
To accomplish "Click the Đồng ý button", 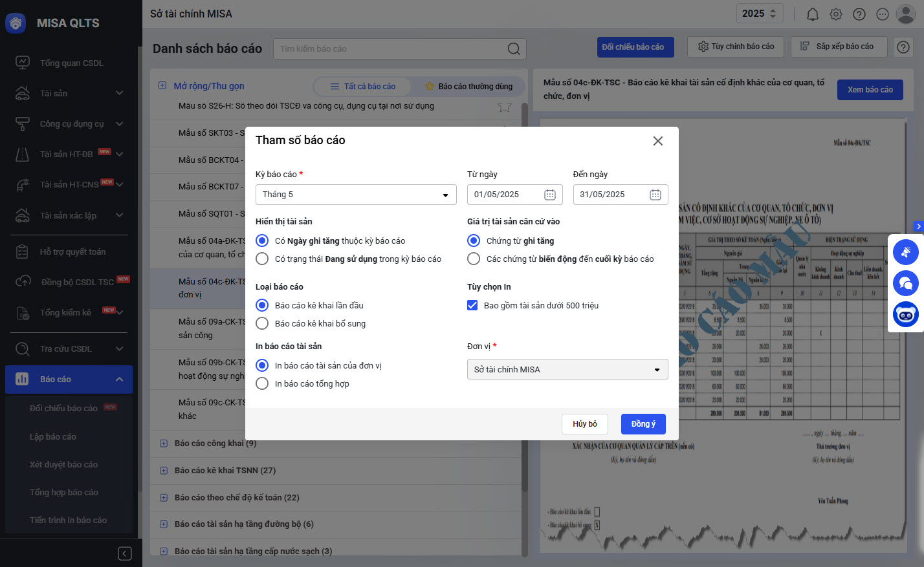I will click(643, 424).
